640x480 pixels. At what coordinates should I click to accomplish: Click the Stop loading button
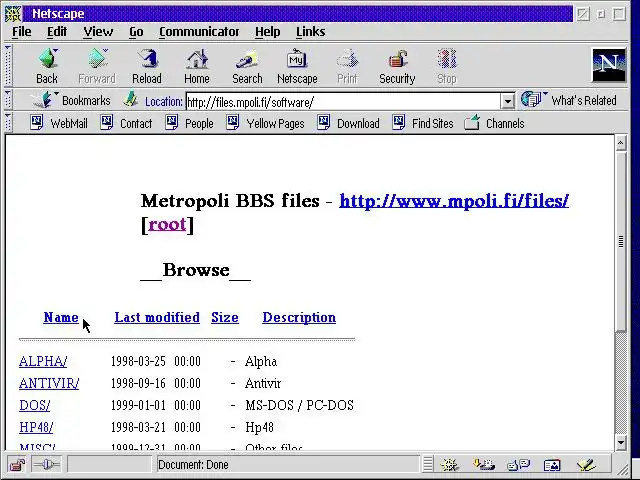tap(447, 66)
